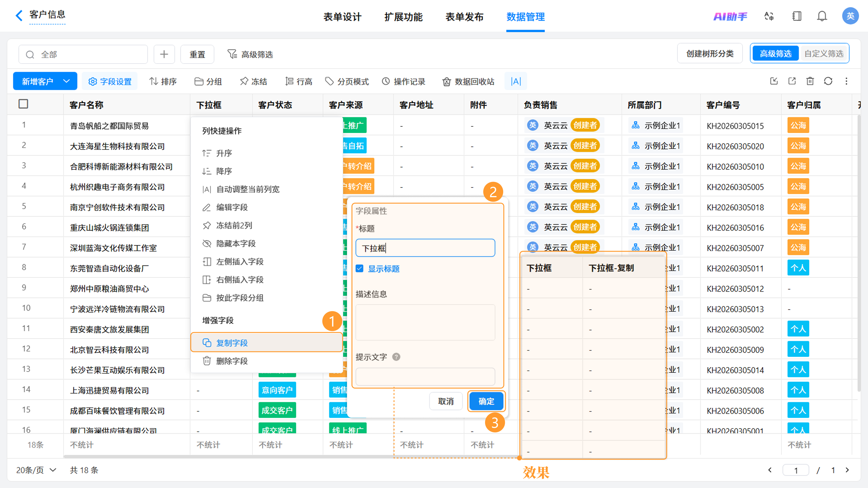The image size is (868, 488).
Task: Toggle 分页模式 pagination mode
Action: pos(347,81)
